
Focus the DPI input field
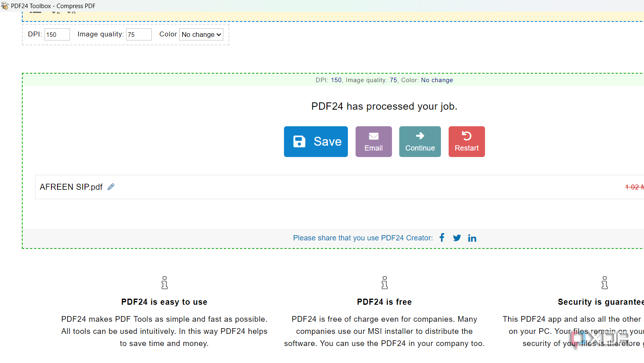coord(57,34)
